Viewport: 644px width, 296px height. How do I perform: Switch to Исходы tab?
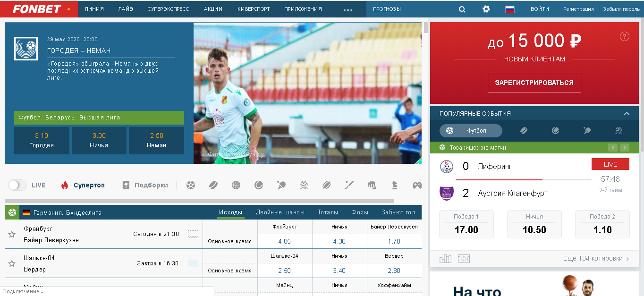pyautogui.click(x=230, y=212)
